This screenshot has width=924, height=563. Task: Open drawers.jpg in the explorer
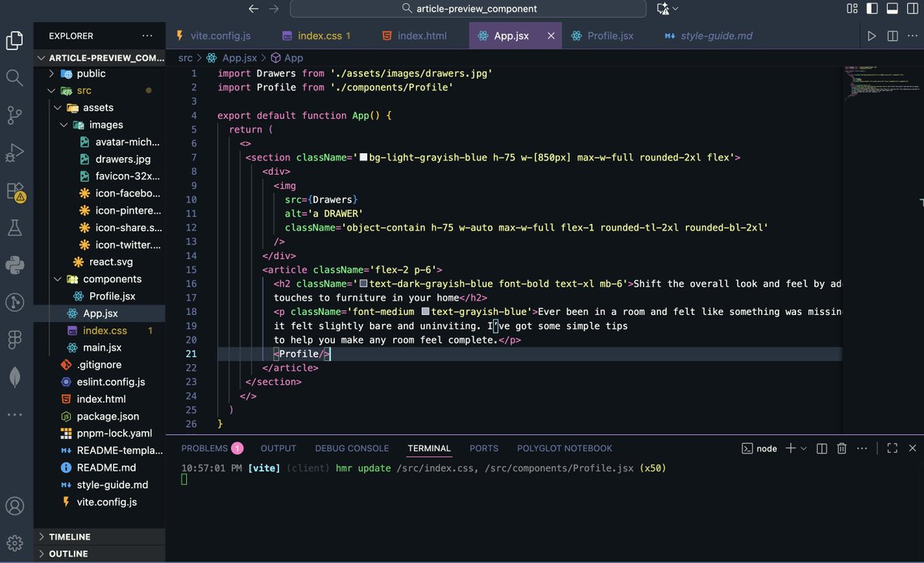pyautogui.click(x=98, y=159)
